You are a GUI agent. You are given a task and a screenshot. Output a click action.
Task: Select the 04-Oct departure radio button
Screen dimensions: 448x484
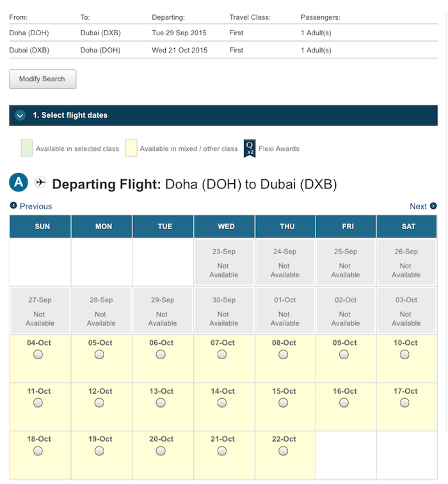pyautogui.click(x=38, y=355)
